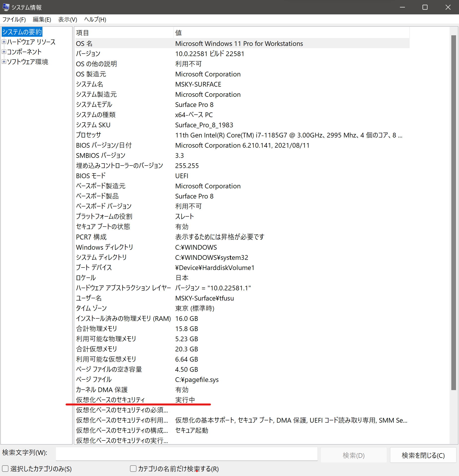459x476 pixels.
Task: Click the 項目 column header
Action: pyautogui.click(x=124, y=33)
